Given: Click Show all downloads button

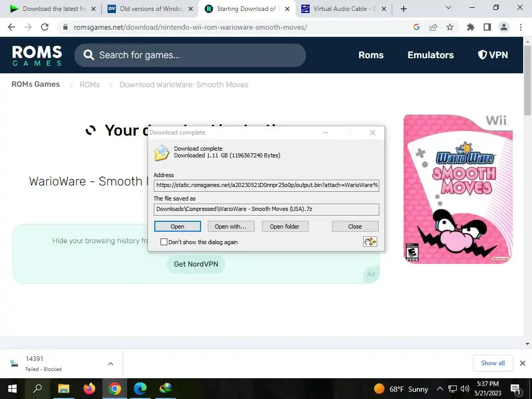Looking at the screenshot, I should pyautogui.click(x=493, y=363).
